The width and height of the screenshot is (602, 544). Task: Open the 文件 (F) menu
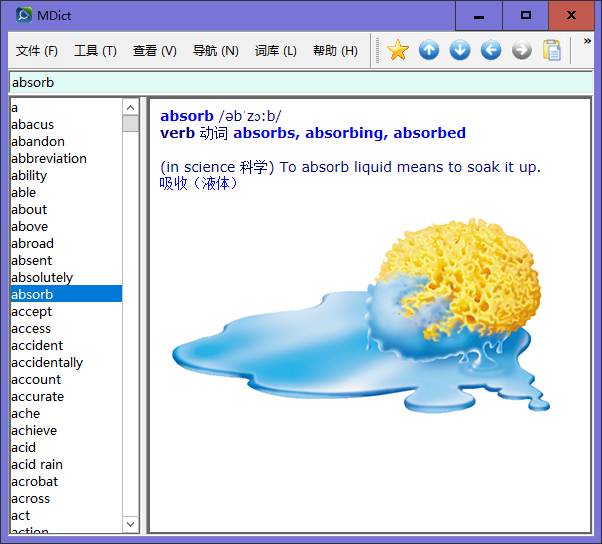tap(37, 51)
